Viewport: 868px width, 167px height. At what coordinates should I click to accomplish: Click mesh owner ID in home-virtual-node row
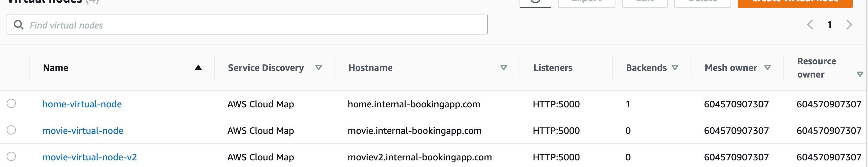tap(736, 104)
